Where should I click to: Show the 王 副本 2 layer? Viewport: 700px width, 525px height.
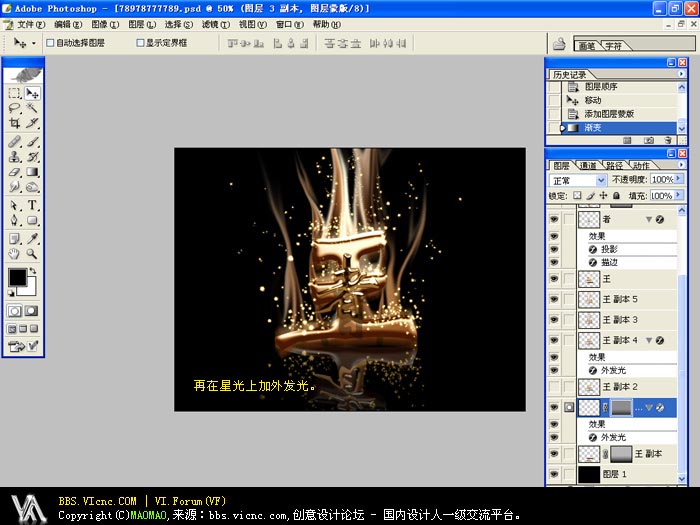(555, 386)
